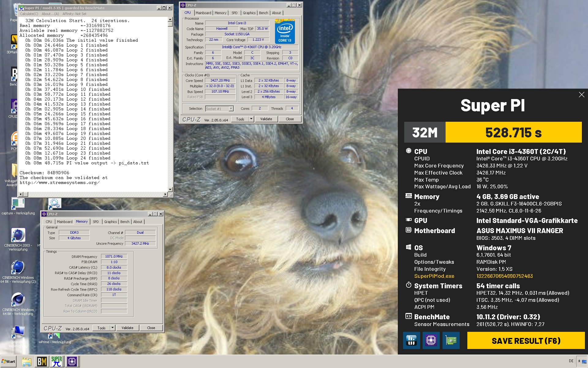Viewport: 588px width, 368px height.
Task: Switch to SPD tab in lower CPU-Z
Action: 96,222
